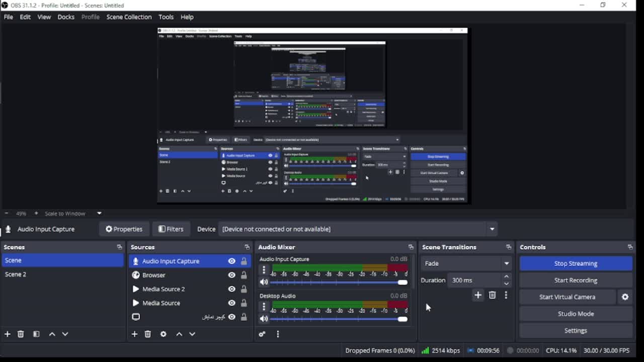
Task: Toggle lock on Media Source 2
Action: [x=244, y=289]
